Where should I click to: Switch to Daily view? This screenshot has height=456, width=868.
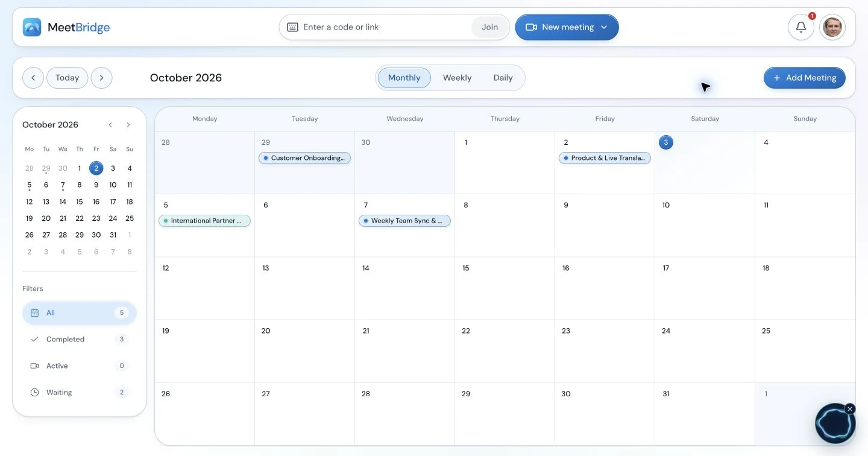(x=503, y=78)
